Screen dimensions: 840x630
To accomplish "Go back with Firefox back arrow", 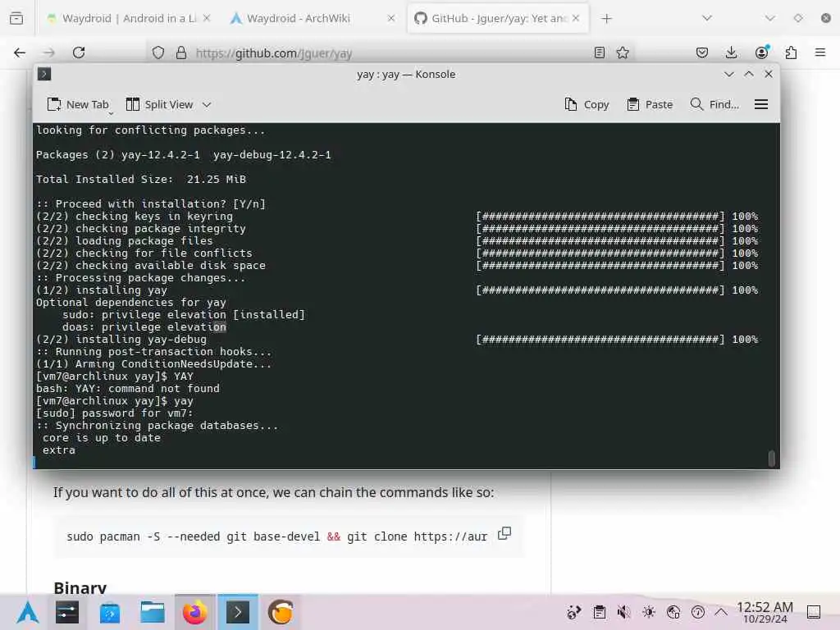I will [20, 52].
